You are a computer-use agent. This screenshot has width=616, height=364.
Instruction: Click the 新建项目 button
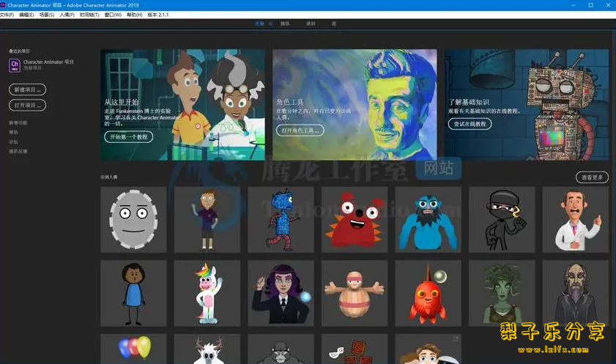pyautogui.click(x=28, y=89)
